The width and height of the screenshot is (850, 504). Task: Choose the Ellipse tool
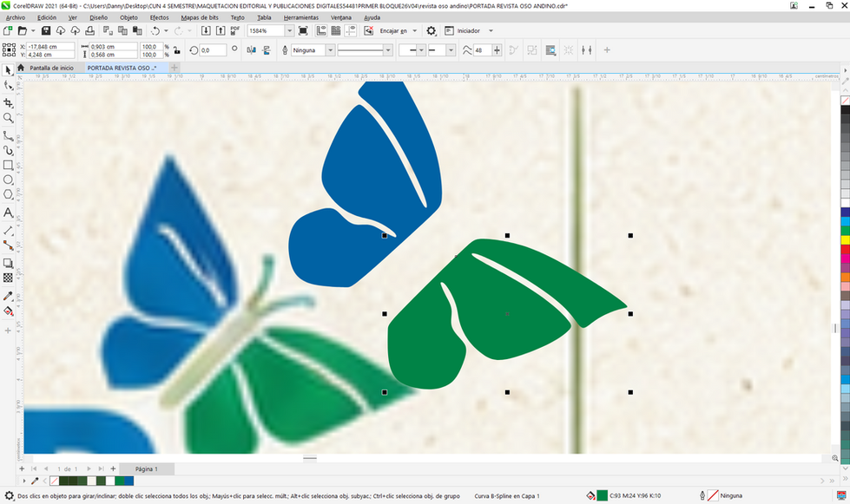point(8,180)
